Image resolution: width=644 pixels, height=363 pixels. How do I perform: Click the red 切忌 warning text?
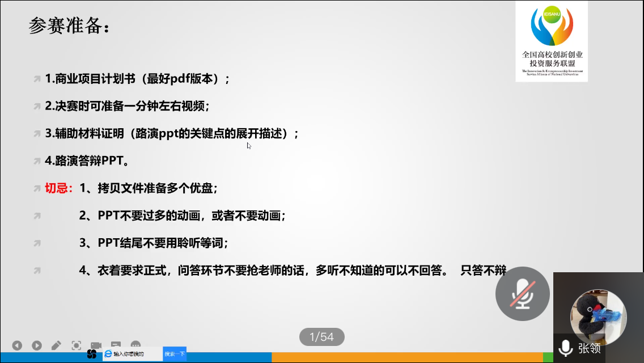click(58, 188)
